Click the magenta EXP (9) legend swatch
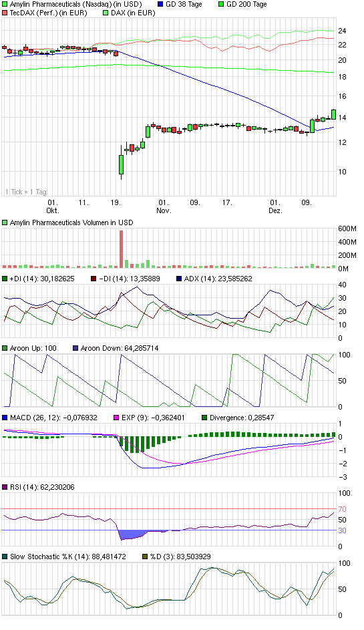364x630 pixels. (116, 418)
